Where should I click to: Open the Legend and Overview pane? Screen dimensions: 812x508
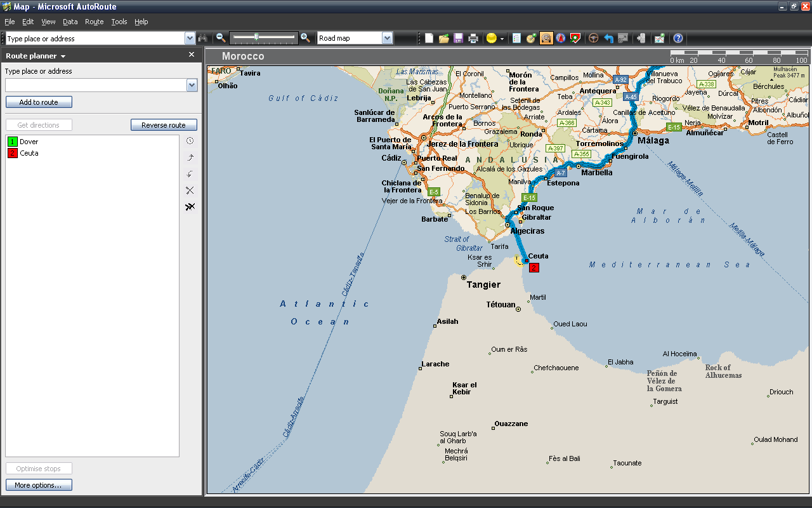pos(517,38)
